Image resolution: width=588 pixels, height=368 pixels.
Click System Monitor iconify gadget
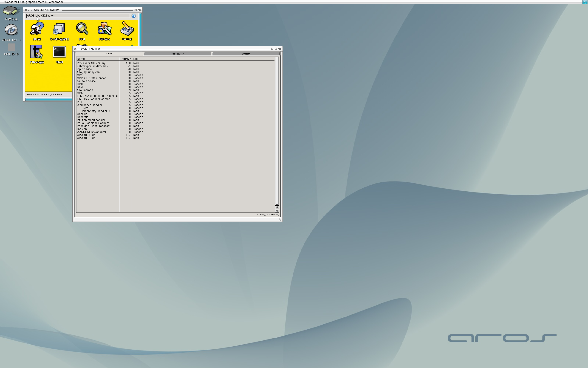click(272, 49)
